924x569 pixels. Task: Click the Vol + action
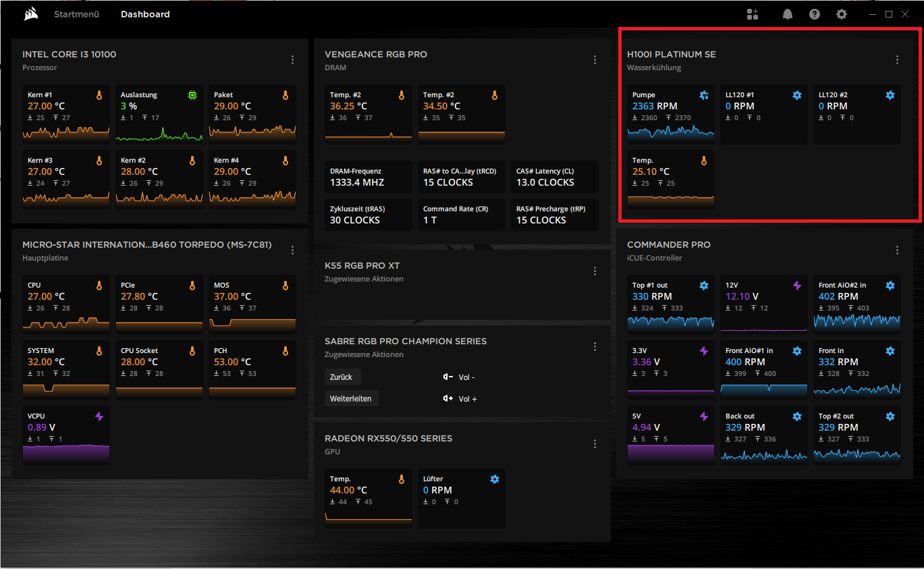pos(460,399)
